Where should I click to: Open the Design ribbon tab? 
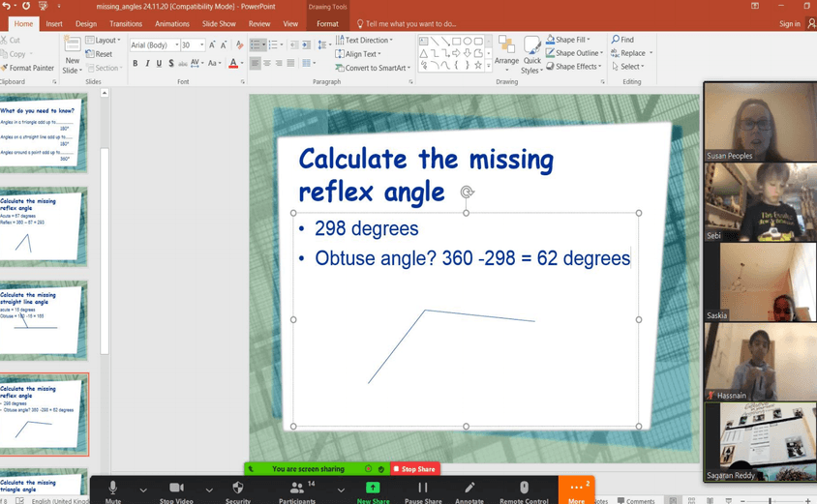coord(86,23)
